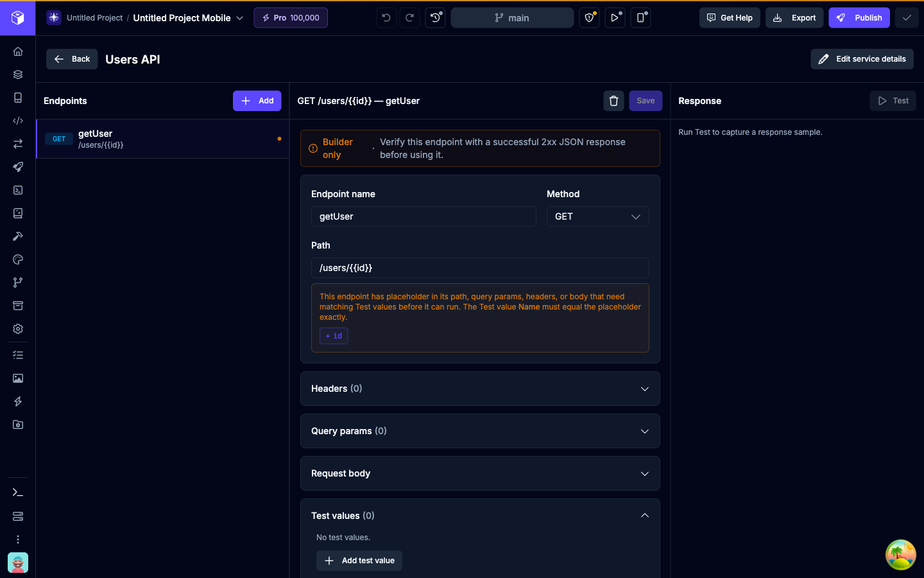Viewport: 924px width, 578px height.
Task: Open the book icon in sidebar
Action: (18, 213)
